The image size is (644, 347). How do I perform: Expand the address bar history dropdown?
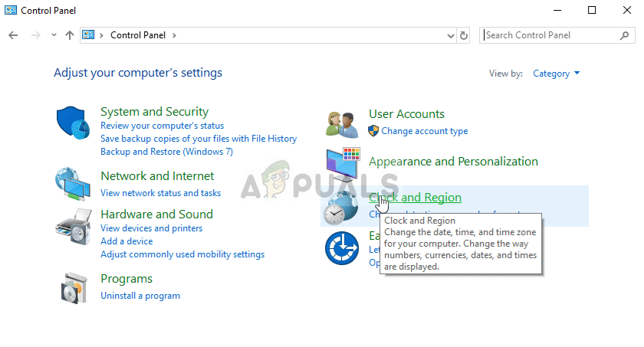(x=450, y=35)
